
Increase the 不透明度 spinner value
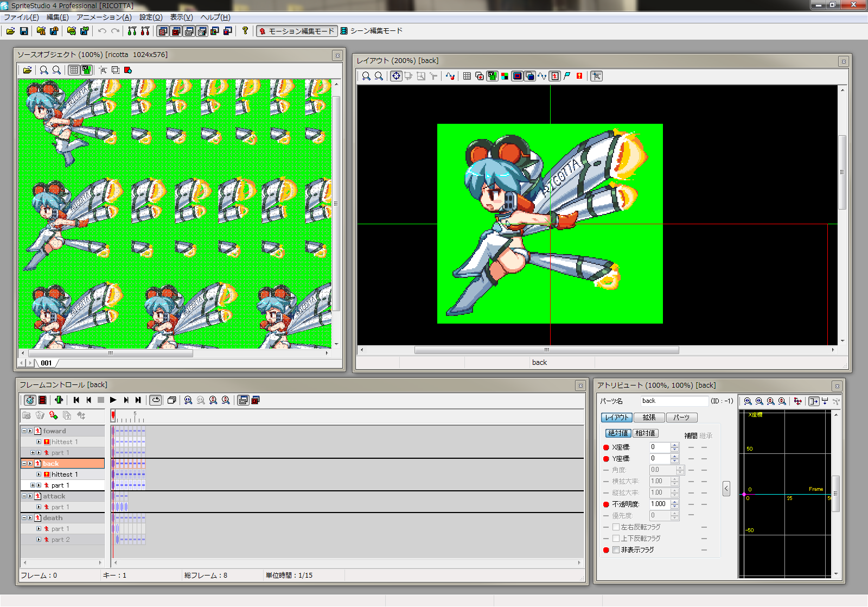675,502
